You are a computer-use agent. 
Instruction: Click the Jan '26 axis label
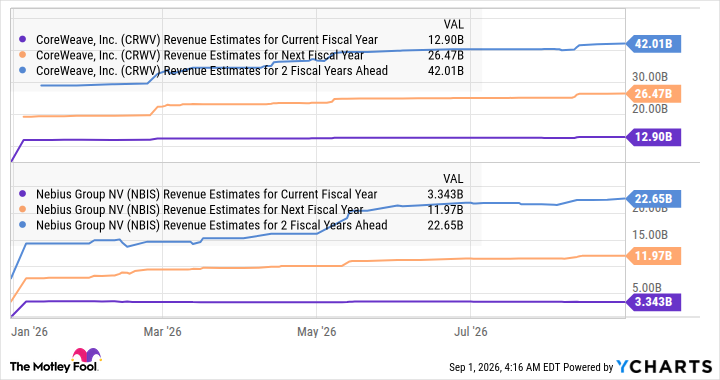[x=29, y=332]
